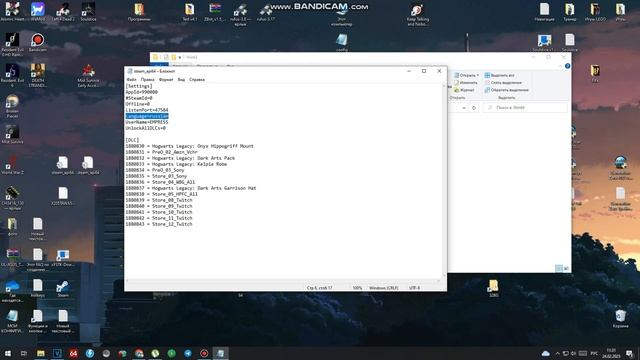640x360 pixels.
Task: Switch Explorer to details view toggle
Action: [559, 268]
